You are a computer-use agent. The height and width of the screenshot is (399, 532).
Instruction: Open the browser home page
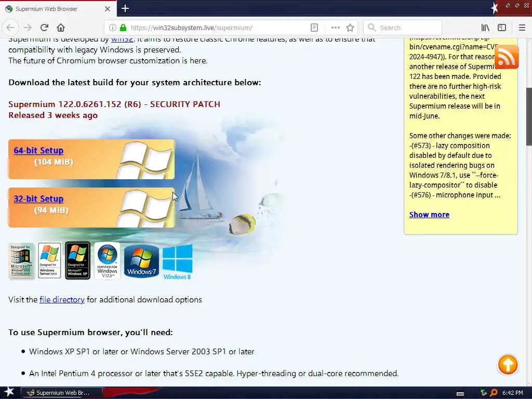[61, 28]
